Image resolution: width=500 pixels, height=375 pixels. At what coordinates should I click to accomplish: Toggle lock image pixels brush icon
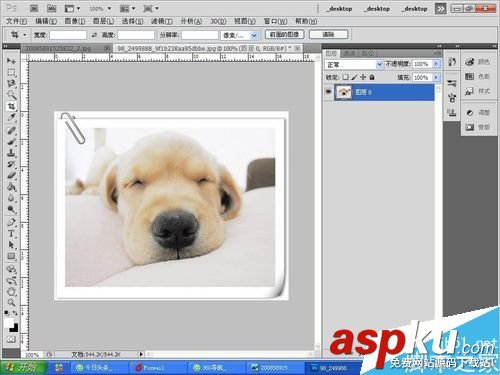tap(354, 77)
